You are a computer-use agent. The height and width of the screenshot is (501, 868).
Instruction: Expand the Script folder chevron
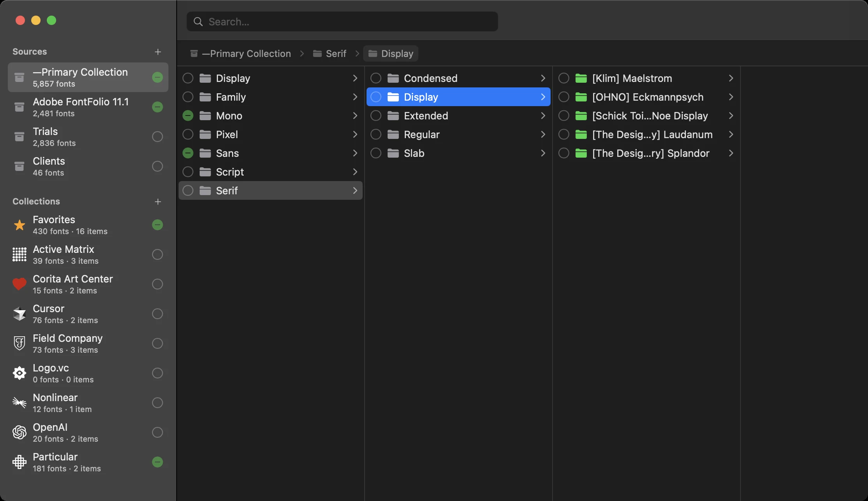click(355, 172)
